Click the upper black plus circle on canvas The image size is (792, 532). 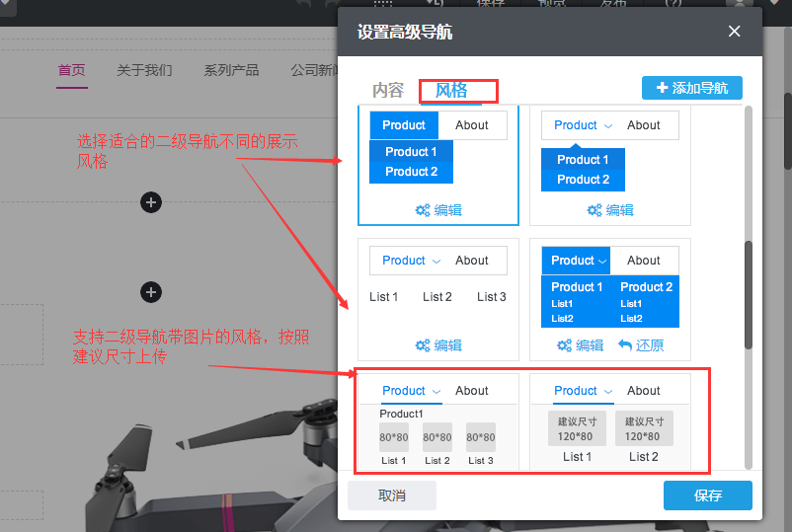(150, 202)
